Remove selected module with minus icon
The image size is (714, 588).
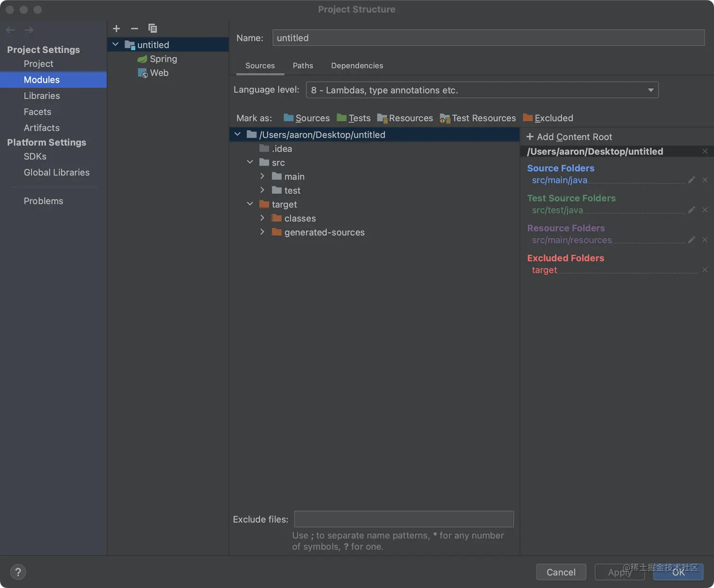(135, 28)
